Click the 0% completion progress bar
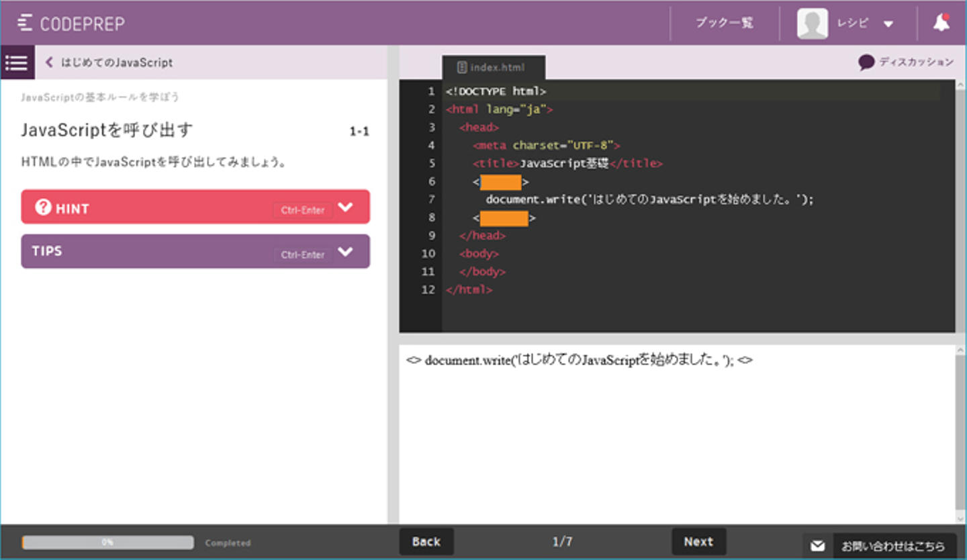This screenshot has width=967, height=560. [107, 543]
